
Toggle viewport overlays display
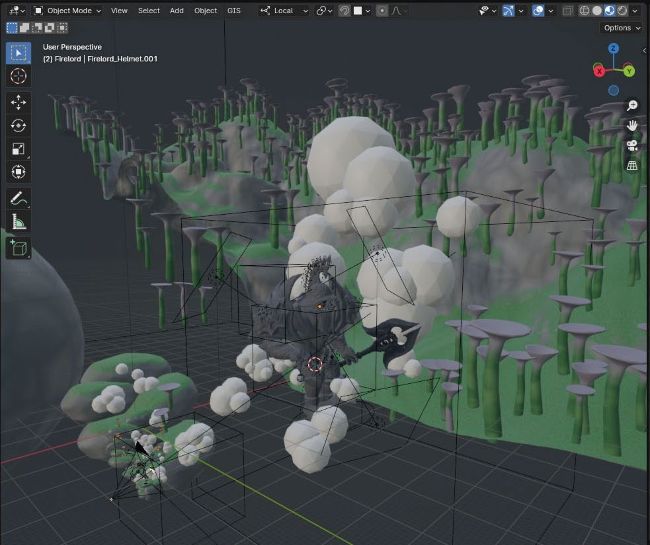click(516, 10)
